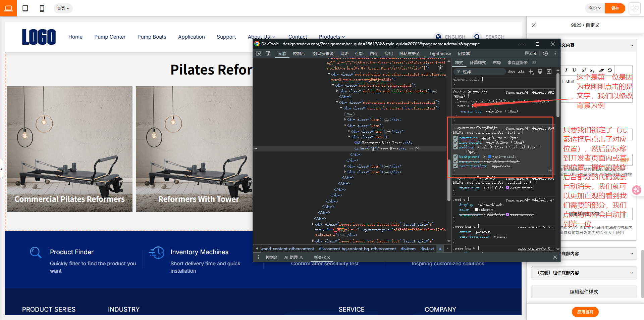Open DevTools three-dot customize menu
Screen dimensions: 644x320
[x=555, y=53]
